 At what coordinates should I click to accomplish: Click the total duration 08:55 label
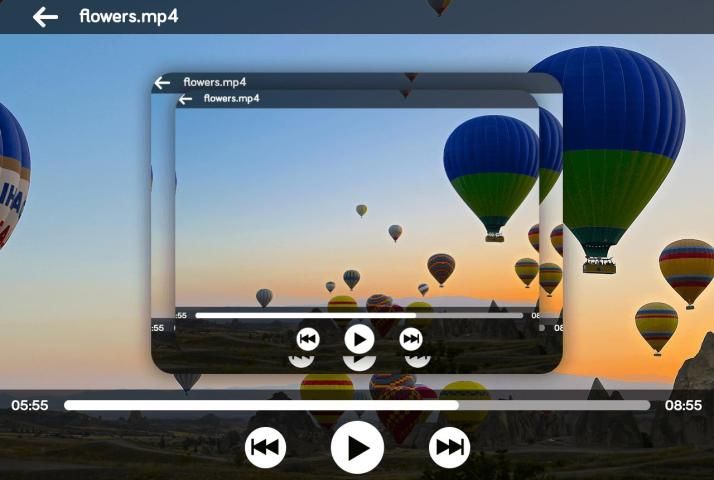[x=683, y=405]
